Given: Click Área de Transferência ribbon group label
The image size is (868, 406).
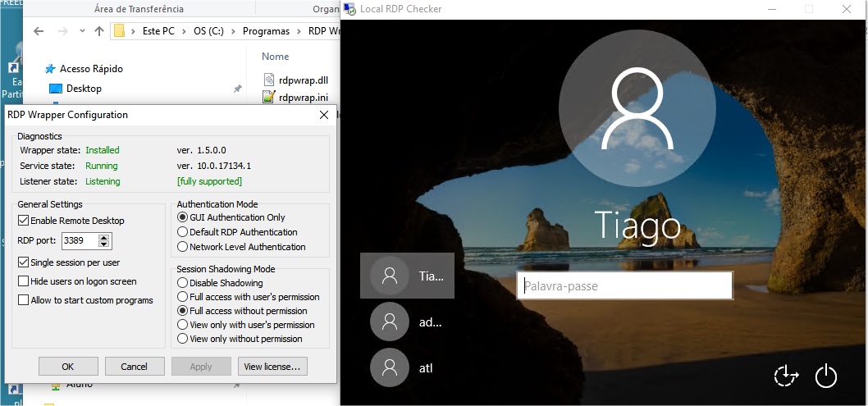Looking at the screenshot, I should point(139,9).
